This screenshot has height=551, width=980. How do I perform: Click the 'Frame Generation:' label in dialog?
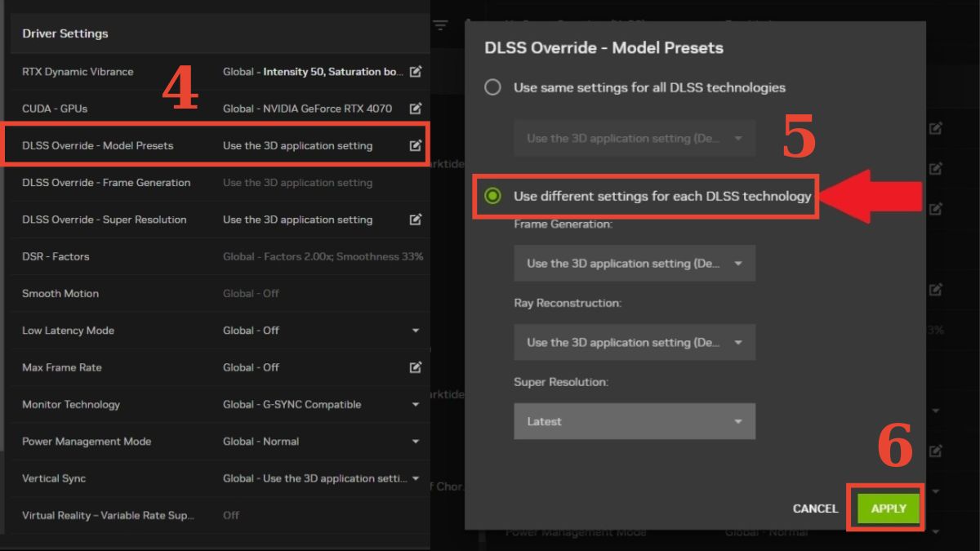tap(563, 224)
